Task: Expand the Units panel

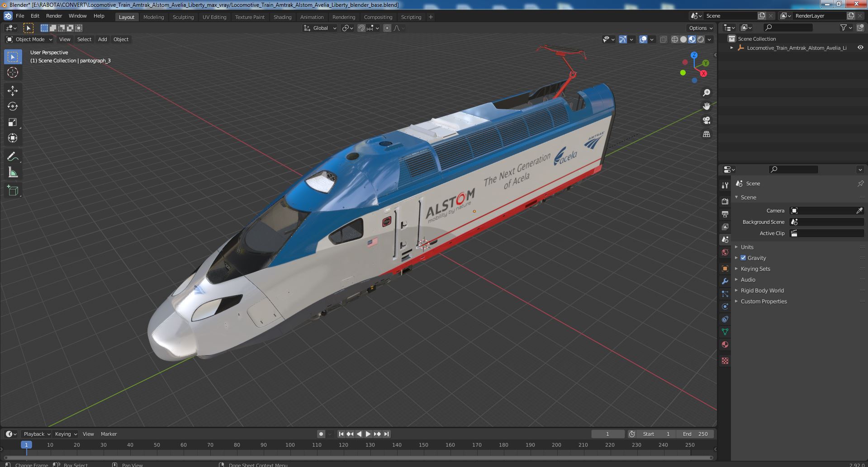Action: pyautogui.click(x=747, y=247)
